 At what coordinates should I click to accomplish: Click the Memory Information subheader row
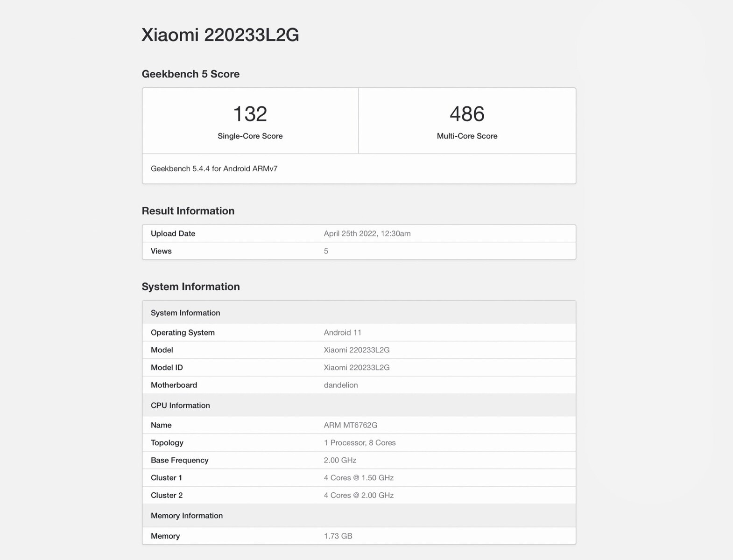pyautogui.click(x=186, y=515)
